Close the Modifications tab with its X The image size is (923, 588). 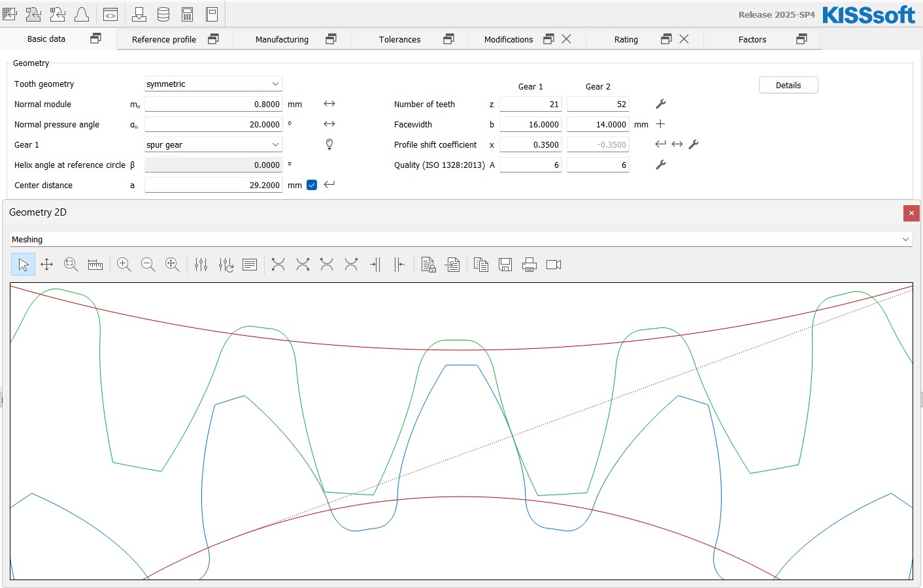coord(566,39)
